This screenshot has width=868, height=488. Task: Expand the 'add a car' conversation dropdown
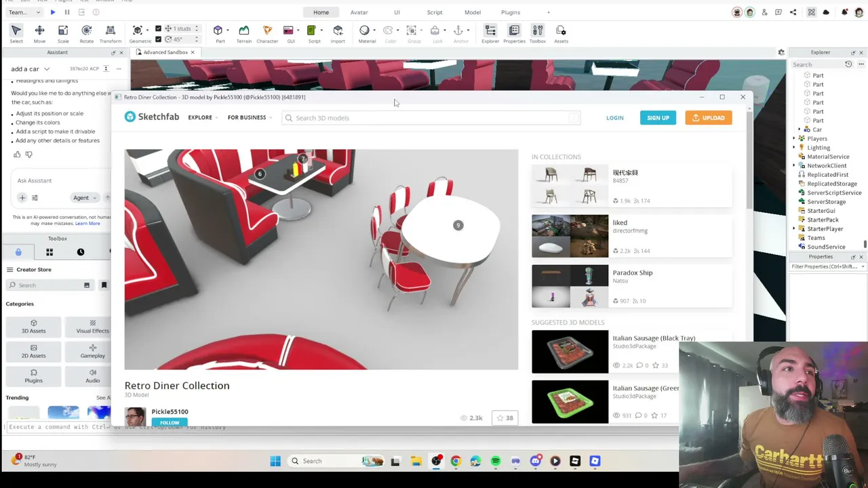(46, 69)
